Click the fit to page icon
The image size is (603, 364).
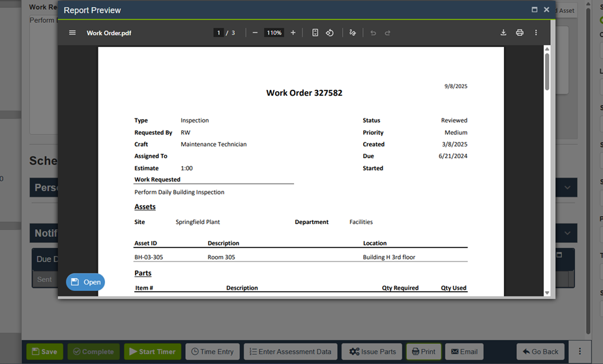click(x=315, y=33)
